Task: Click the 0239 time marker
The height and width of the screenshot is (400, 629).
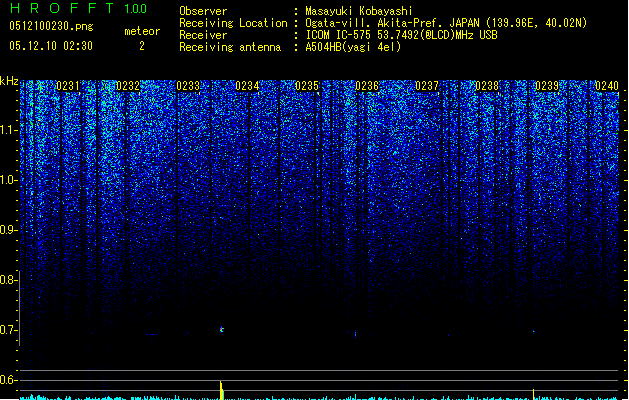Action: [x=547, y=86]
